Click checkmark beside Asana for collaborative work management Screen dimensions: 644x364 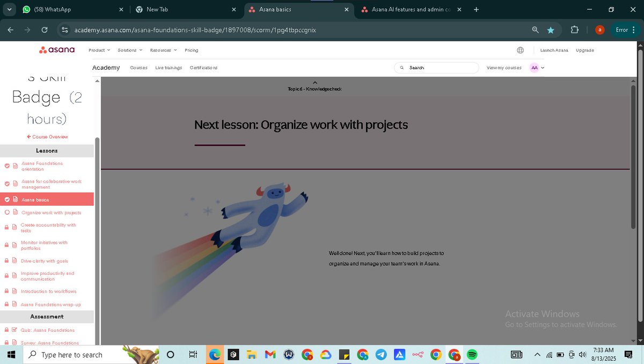(7, 184)
